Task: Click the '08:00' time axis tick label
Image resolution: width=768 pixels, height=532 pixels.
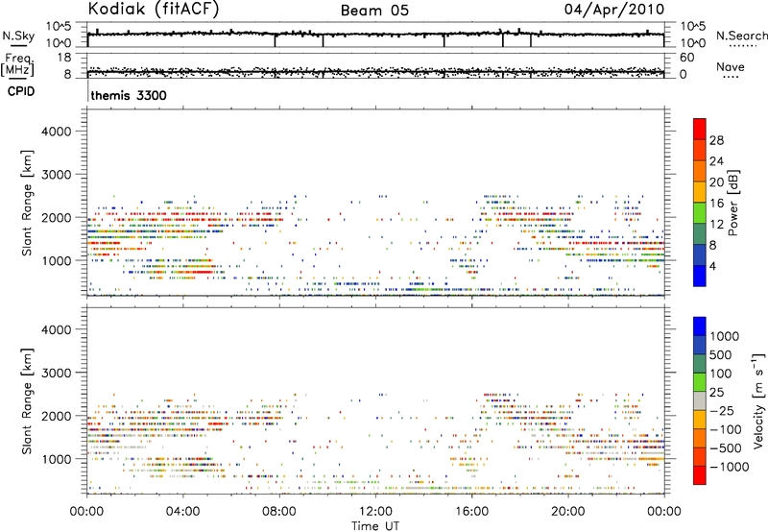Action: pyautogui.click(x=278, y=512)
